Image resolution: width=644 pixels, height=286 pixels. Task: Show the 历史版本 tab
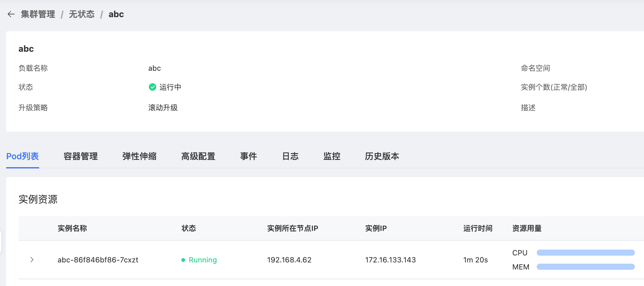tap(382, 156)
